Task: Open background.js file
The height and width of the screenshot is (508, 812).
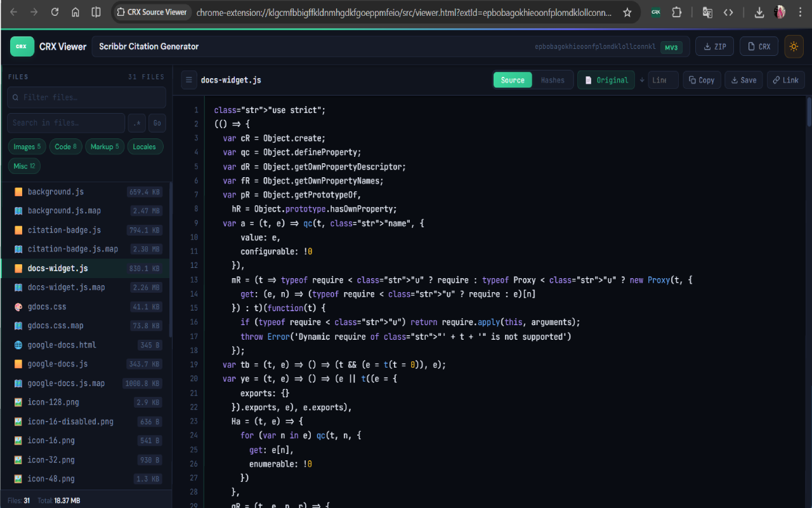Action: [x=86, y=192]
